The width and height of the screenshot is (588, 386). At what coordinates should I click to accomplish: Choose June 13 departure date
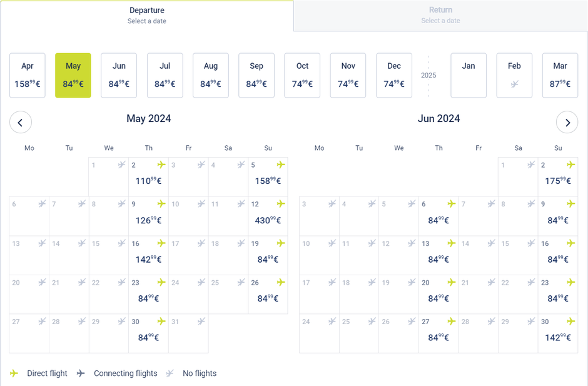point(438,255)
